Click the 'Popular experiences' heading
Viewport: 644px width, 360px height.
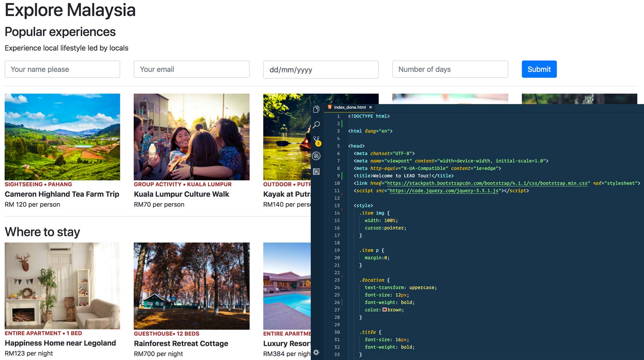pos(60,32)
